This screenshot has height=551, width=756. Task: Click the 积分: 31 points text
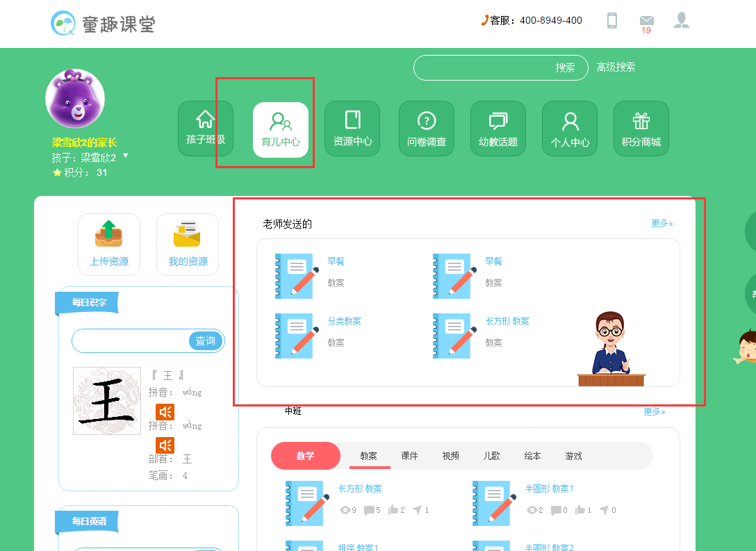click(x=80, y=172)
